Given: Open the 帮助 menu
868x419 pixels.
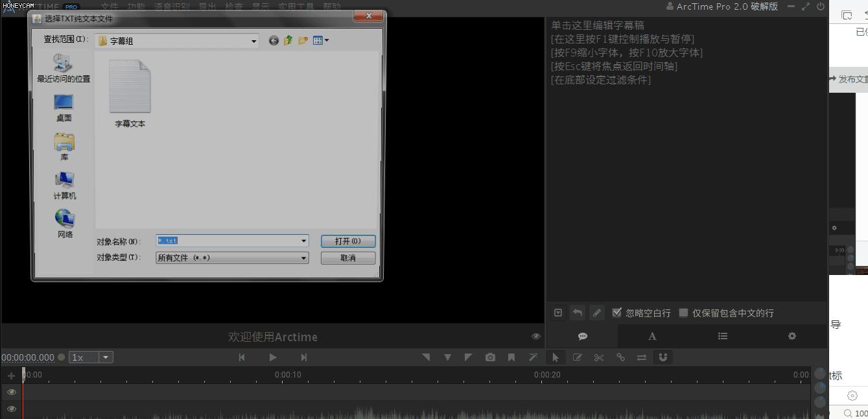Looking at the screenshot, I should 328,6.
